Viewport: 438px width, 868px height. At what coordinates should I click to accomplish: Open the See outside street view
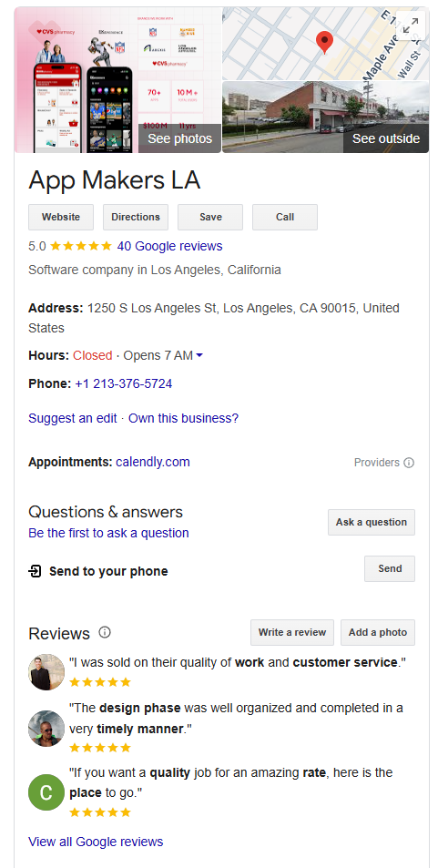pos(326,117)
